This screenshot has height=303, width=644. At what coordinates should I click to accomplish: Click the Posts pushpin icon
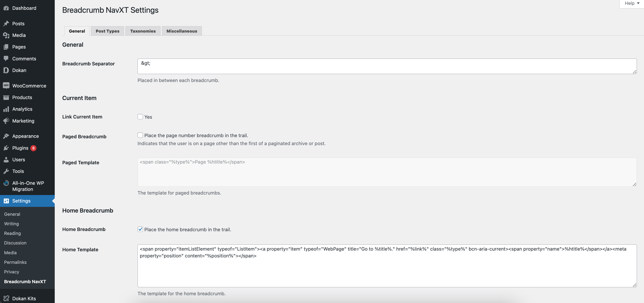[6, 23]
